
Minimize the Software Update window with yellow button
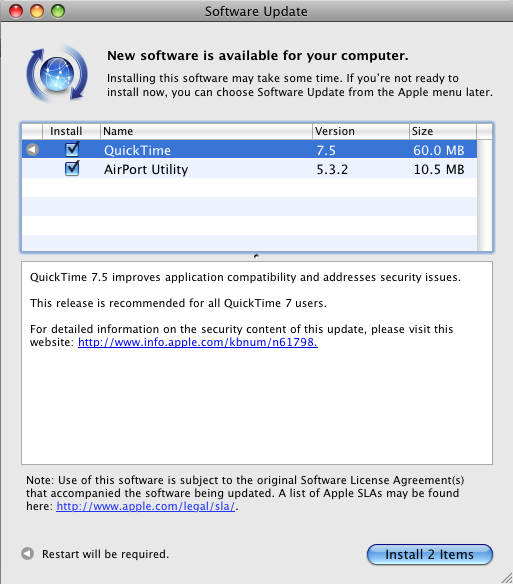37,11
